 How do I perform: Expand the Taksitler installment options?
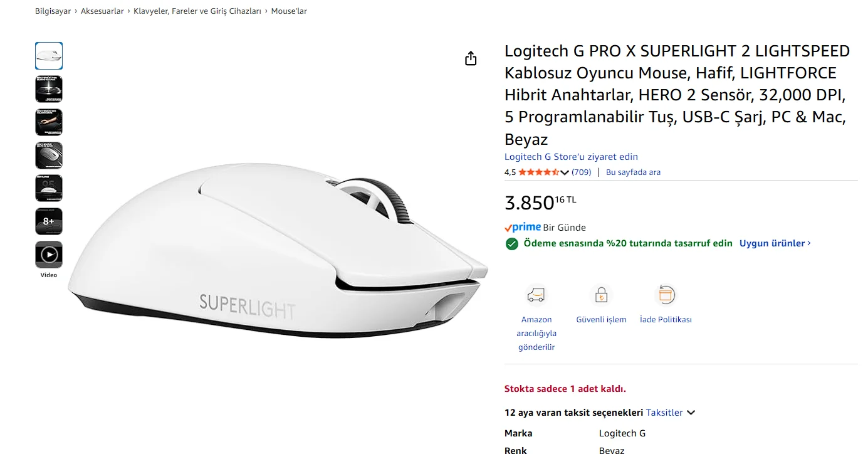pyautogui.click(x=671, y=413)
